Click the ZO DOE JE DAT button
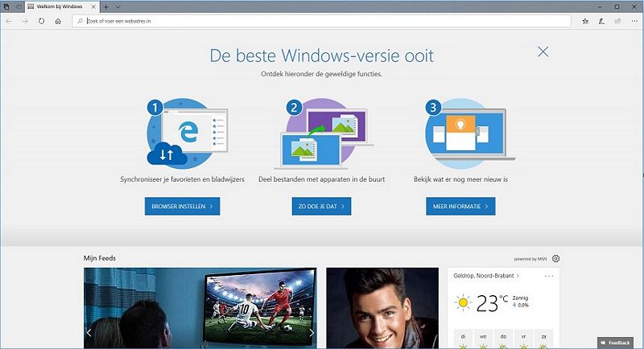Screen dimensions: 644x349 [x=321, y=207]
